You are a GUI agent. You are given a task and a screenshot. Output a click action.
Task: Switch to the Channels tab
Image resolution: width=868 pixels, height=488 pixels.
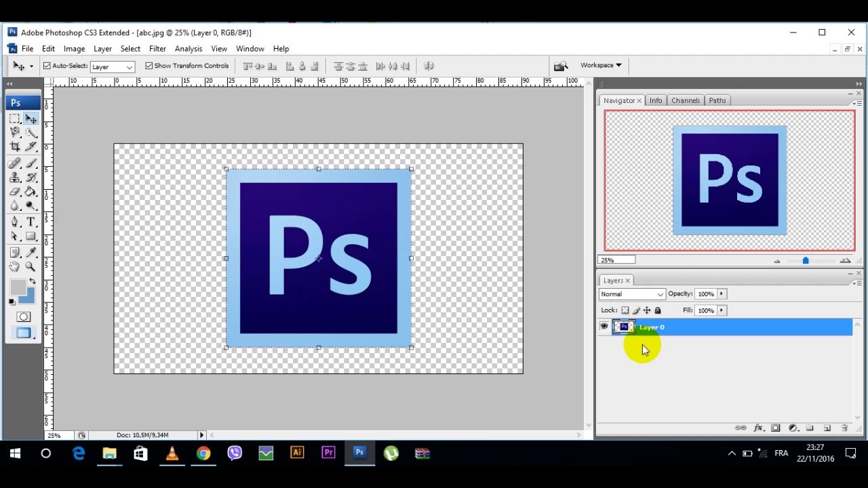(x=685, y=100)
